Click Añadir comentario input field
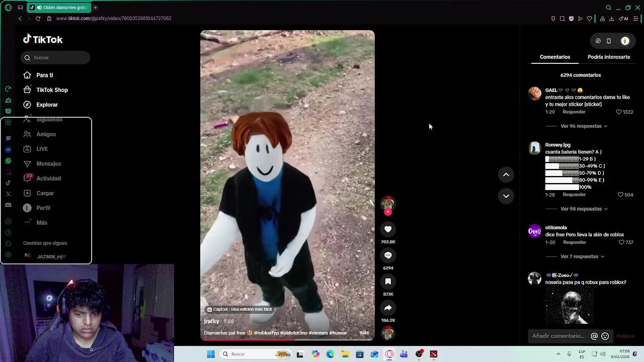Image resolution: width=644 pixels, height=362 pixels. pyautogui.click(x=558, y=336)
